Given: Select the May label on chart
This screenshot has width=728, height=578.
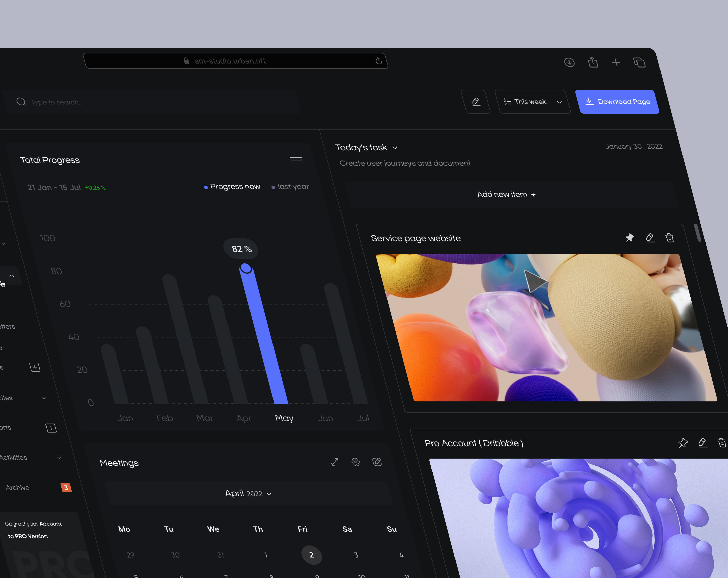Looking at the screenshot, I should tap(284, 418).
